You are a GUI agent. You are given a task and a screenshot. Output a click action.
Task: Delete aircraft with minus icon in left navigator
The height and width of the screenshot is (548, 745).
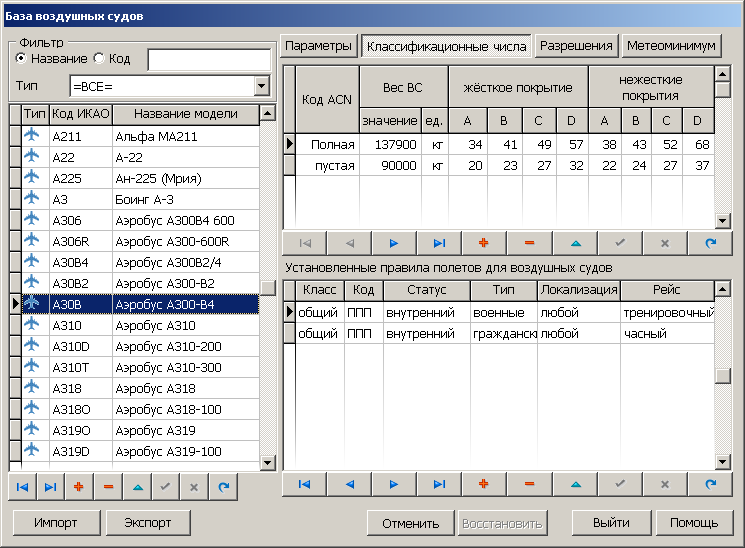tap(107, 487)
